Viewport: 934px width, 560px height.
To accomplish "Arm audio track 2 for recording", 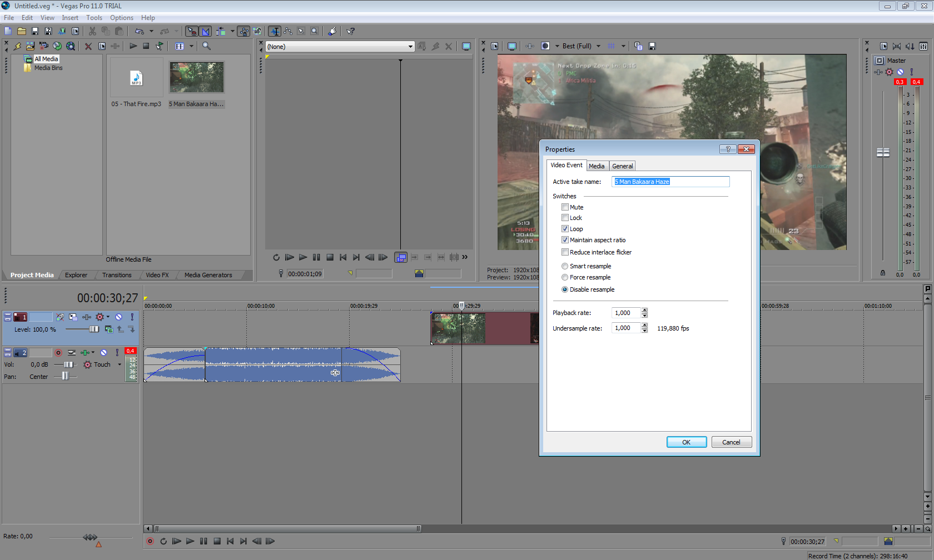I will 58,352.
